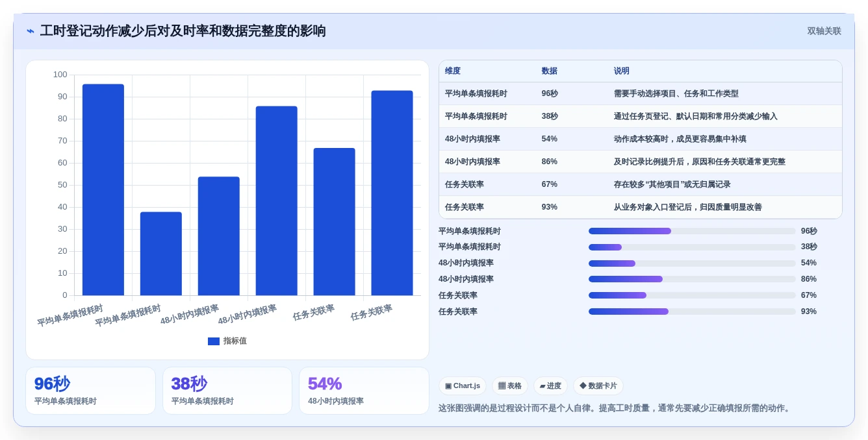Click 93% in the table's 数据 column
This screenshot has height=440, width=868.
tap(550, 207)
